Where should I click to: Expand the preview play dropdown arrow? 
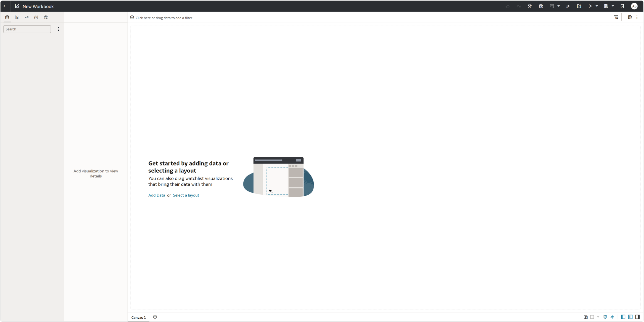point(597,6)
